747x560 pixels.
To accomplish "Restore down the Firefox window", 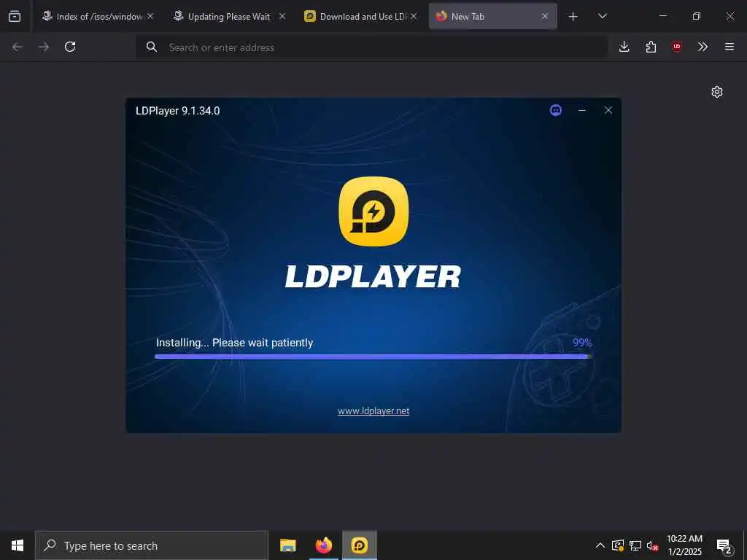I will (x=697, y=16).
